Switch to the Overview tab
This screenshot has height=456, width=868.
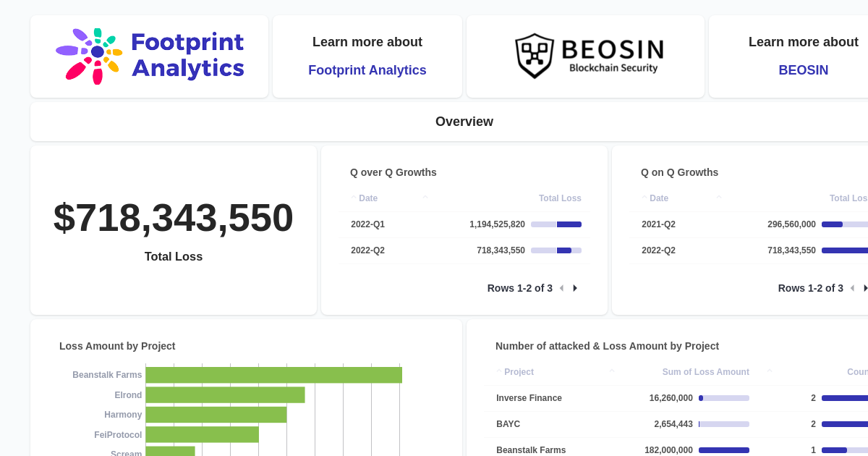coord(464,121)
